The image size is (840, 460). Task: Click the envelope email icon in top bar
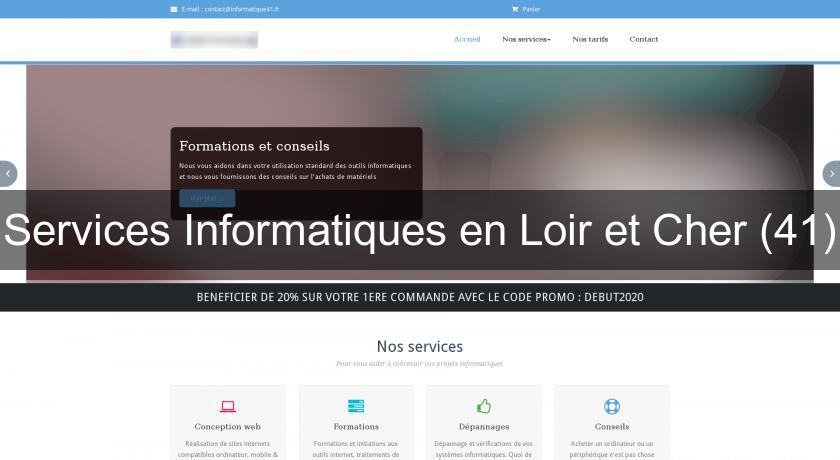(174, 9)
